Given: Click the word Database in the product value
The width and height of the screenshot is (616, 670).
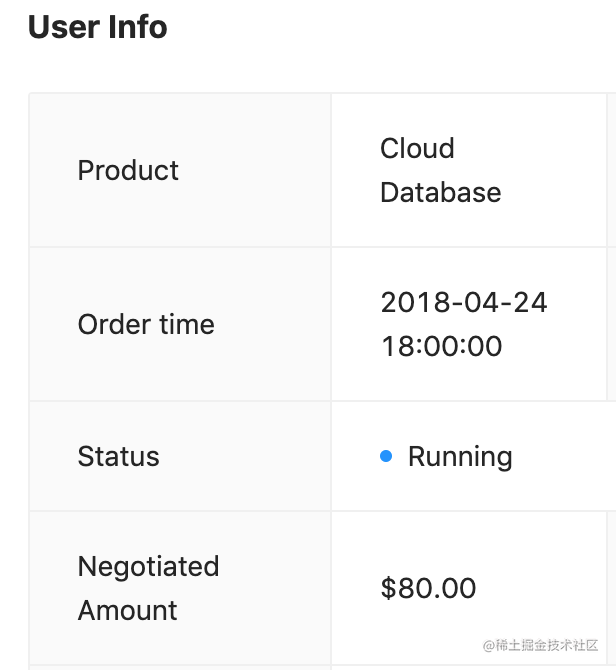Looking at the screenshot, I should click(440, 192).
